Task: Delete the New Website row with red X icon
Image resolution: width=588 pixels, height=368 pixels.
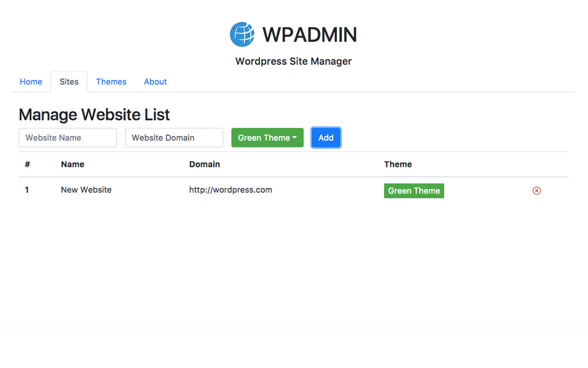Action: point(537,190)
